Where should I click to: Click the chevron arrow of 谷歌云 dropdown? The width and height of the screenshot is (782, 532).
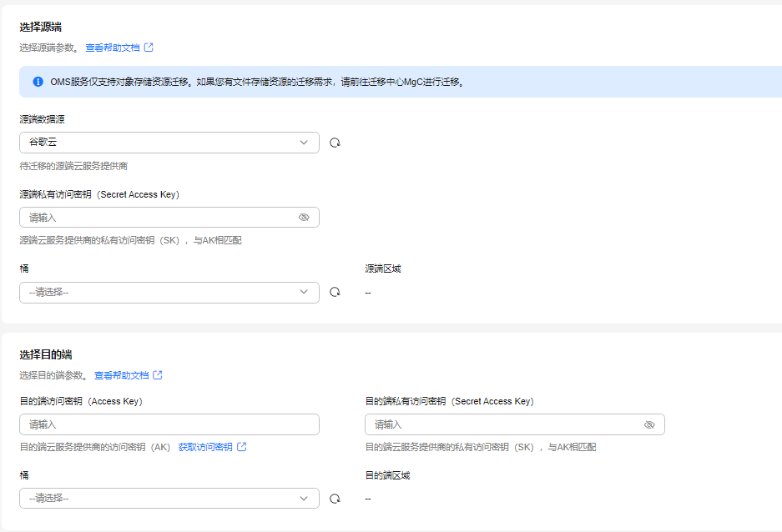pos(304,143)
